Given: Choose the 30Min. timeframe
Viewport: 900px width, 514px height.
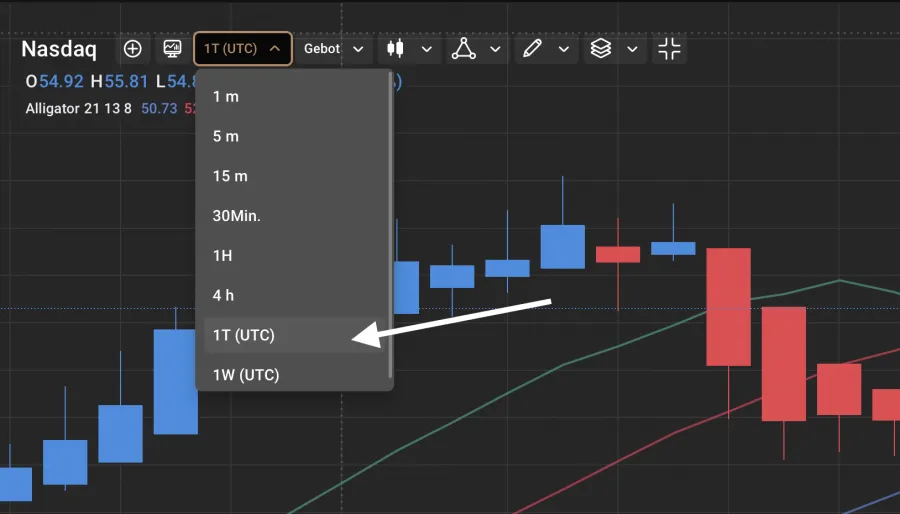Looking at the screenshot, I should coord(294,216).
